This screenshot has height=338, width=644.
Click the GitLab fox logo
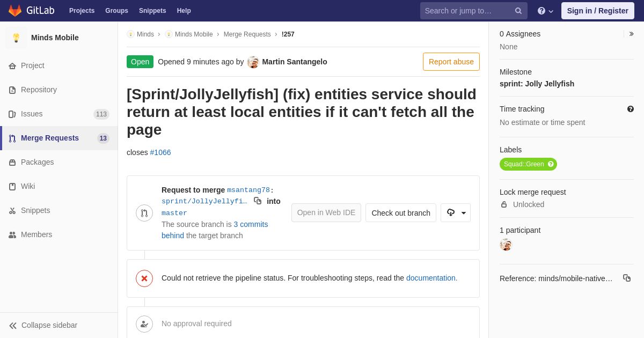click(15, 11)
